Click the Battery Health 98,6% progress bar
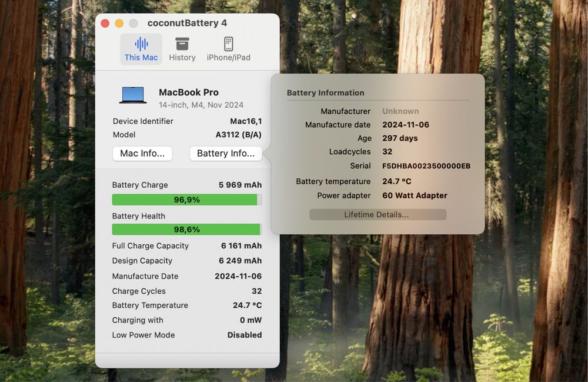Viewport: 588px width, 382px height. [x=187, y=230]
